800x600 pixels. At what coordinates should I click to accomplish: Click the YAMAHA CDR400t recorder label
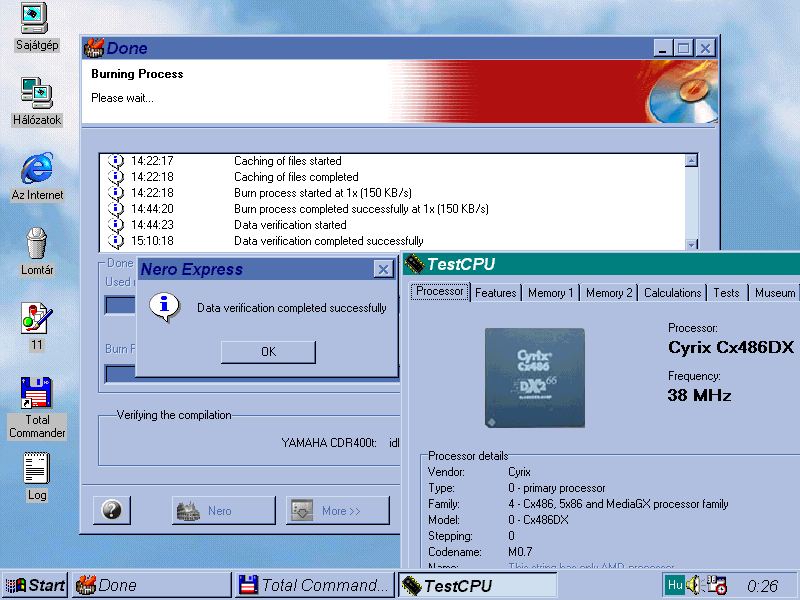pyautogui.click(x=329, y=442)
